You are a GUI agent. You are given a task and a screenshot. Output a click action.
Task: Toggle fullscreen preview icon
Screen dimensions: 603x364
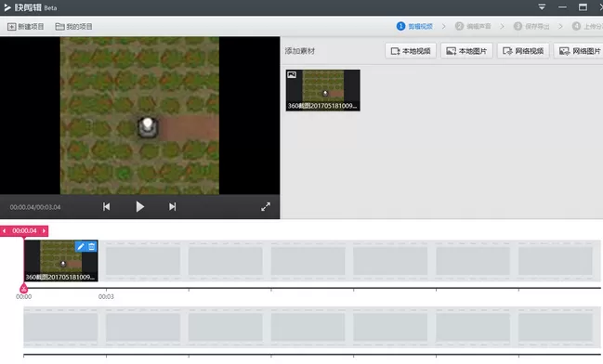266,207
